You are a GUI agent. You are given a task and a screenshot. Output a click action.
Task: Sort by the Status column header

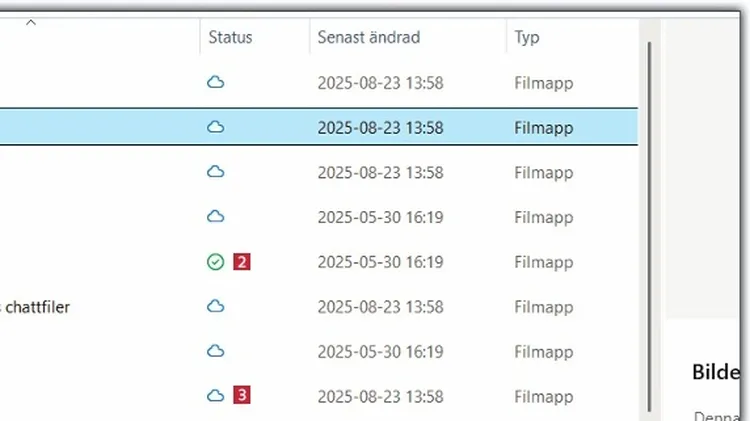click(x=230, y=38)
